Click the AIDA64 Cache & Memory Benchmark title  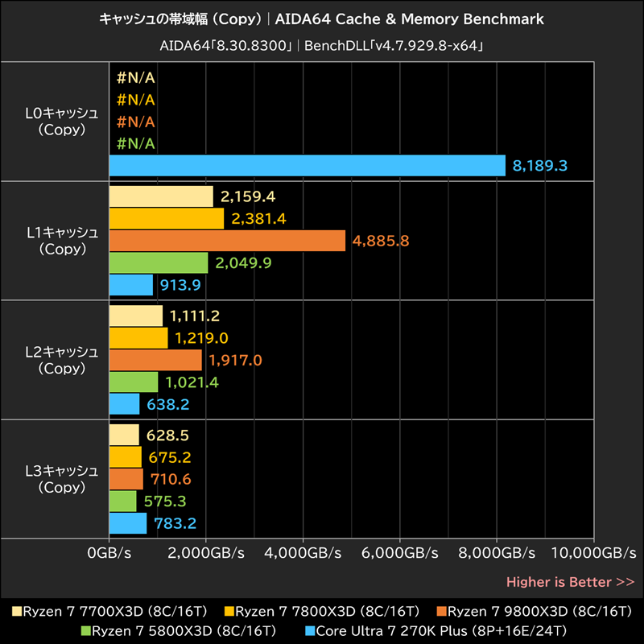(x=410, y=19)
